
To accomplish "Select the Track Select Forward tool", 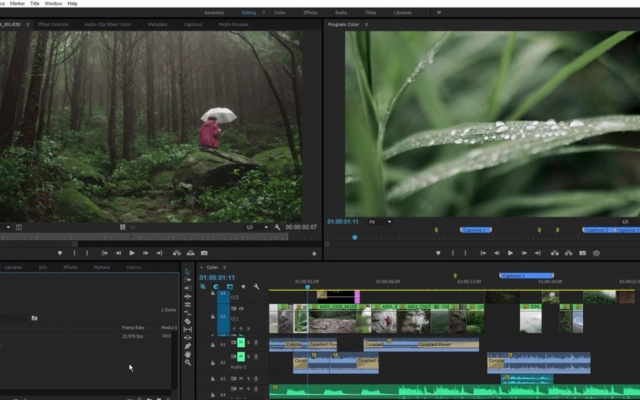I will click(187, 280).
